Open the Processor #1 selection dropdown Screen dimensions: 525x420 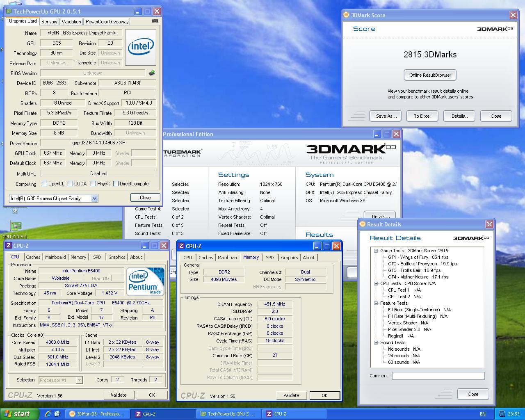79,380
